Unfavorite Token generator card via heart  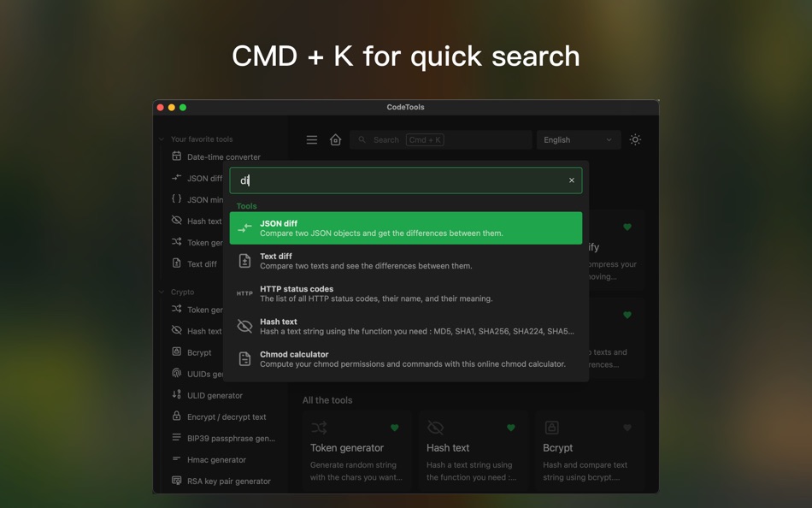(395, 428)
